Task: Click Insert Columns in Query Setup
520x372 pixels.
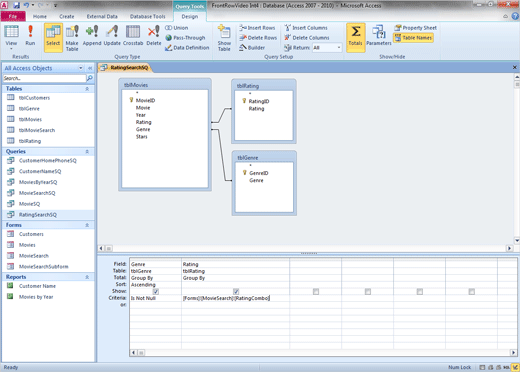Action: 306,28
